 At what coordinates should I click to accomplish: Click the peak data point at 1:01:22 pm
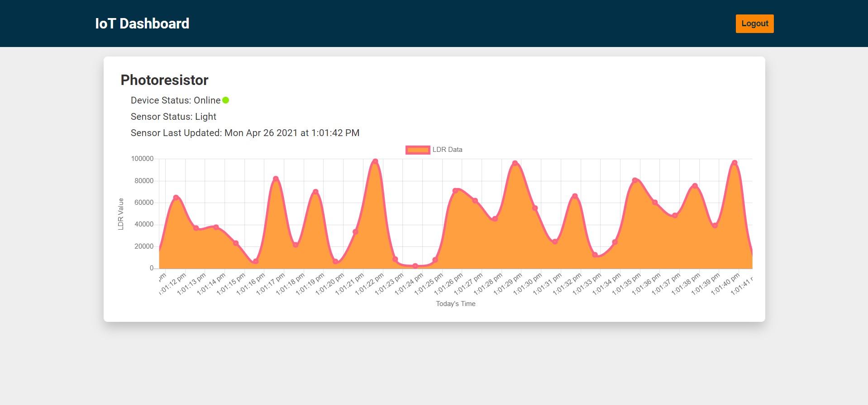[x=375, y=161]
